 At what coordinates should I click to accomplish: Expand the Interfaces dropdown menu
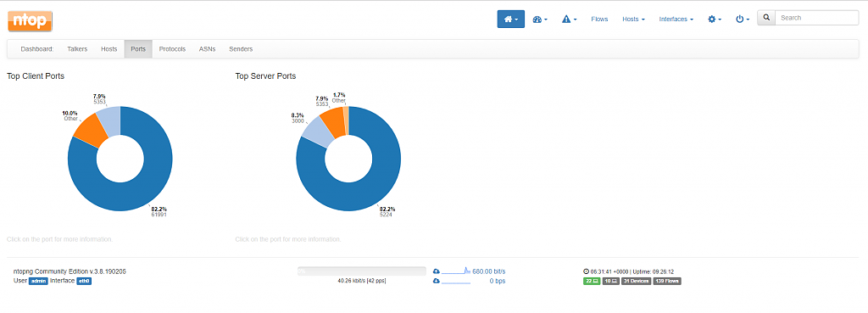(676, 19)
